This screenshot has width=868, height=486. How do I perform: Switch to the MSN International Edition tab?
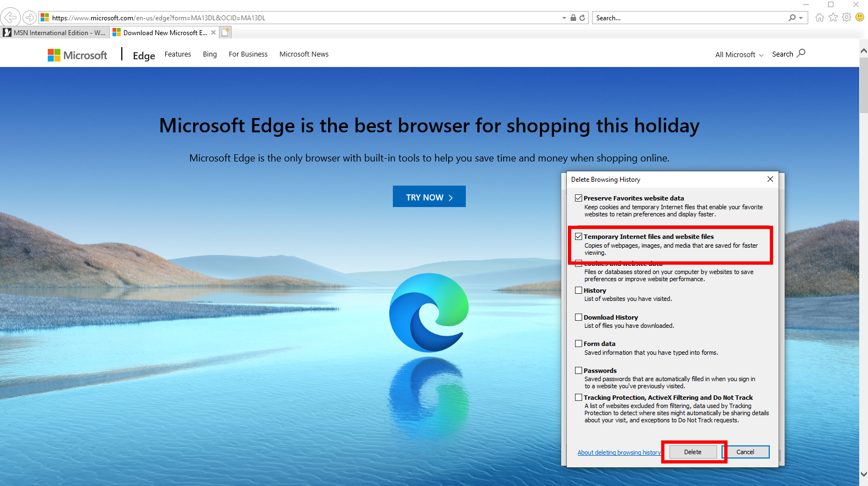click(x=55, y=32)
